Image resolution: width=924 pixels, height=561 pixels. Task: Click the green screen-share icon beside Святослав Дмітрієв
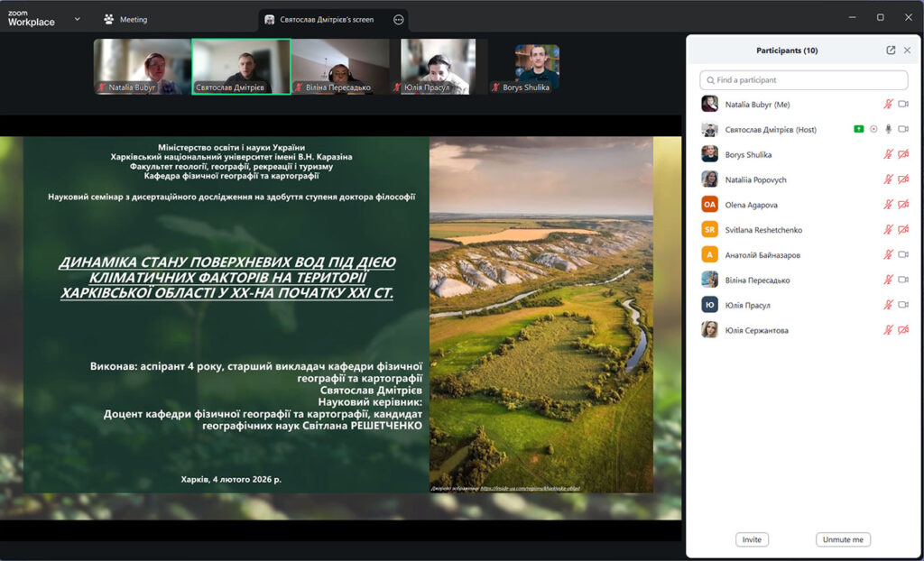pyautogui.click(x=859, y=129)
